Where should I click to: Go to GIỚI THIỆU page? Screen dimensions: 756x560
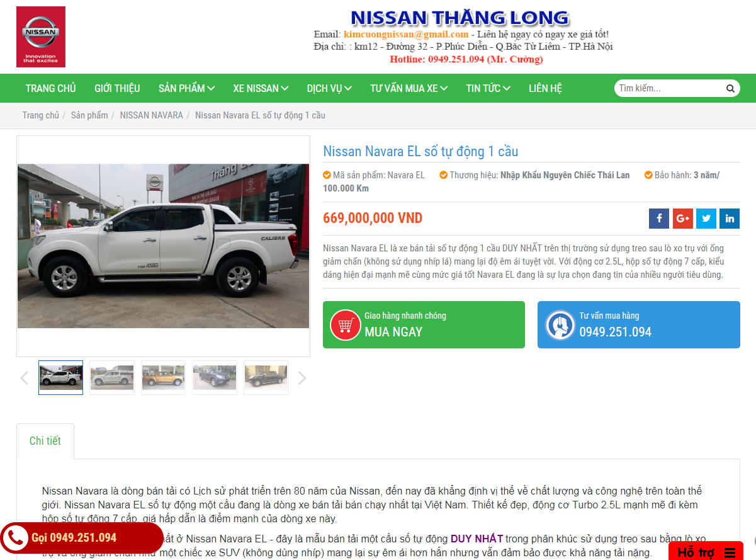117,88
